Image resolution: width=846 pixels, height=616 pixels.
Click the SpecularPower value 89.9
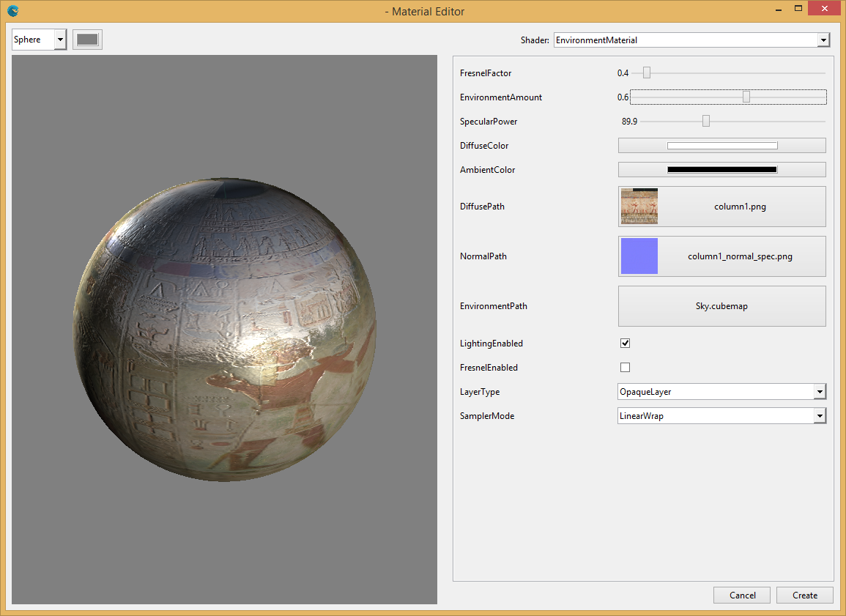tap(629, 122)
